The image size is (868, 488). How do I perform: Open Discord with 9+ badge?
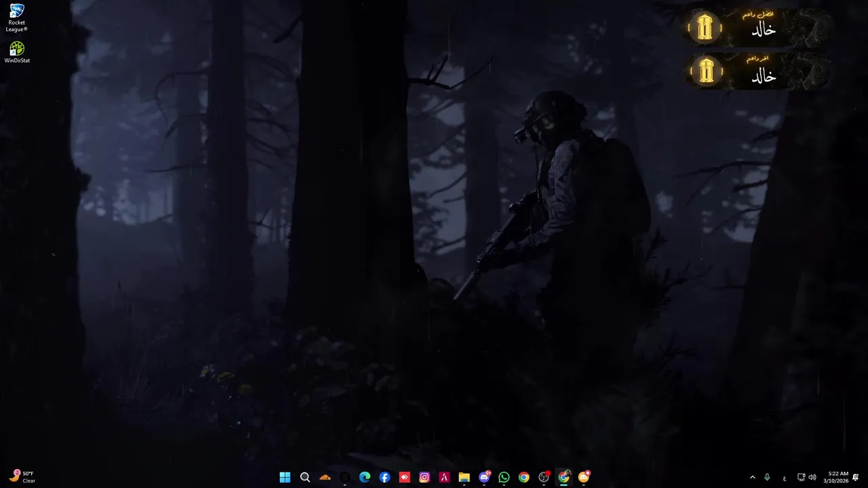484,477
